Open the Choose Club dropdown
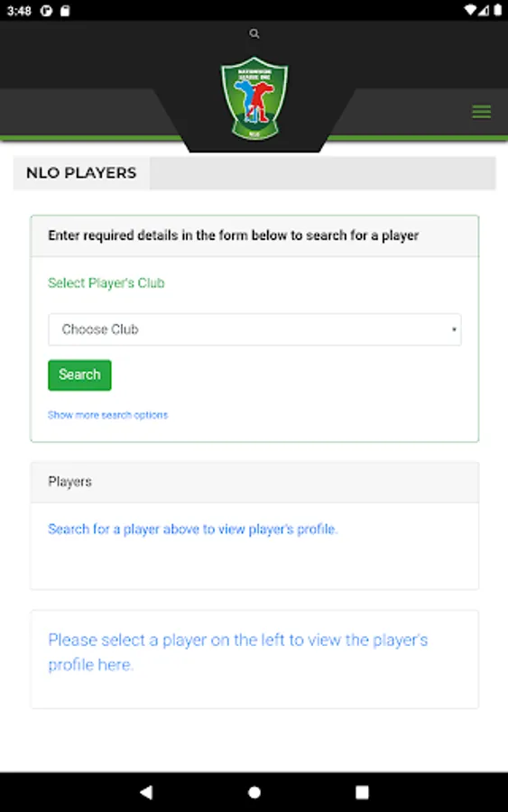 [254, 329]
